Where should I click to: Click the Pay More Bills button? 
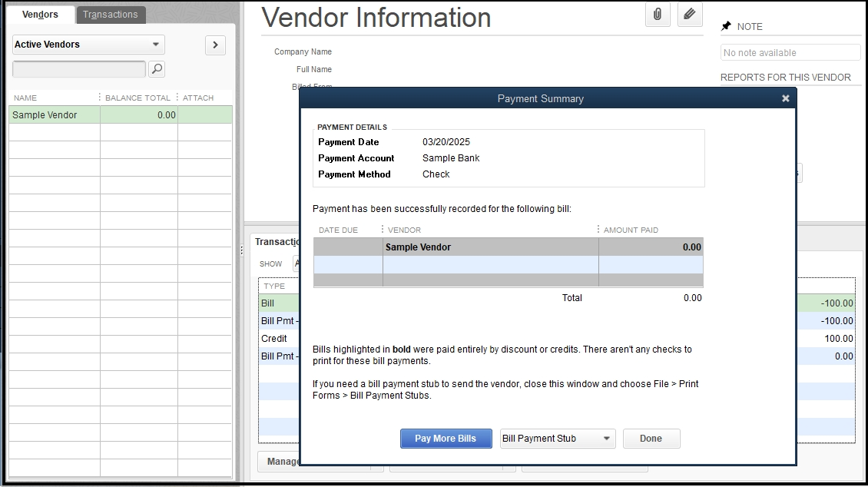click(446, 439)
